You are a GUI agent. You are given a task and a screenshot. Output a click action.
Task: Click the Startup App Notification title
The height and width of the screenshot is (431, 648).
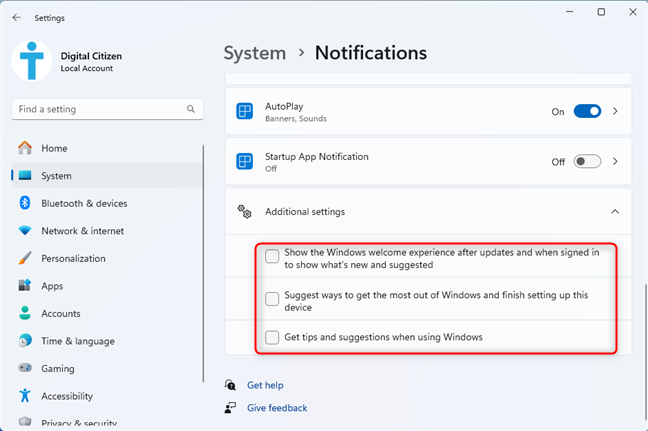pyautogui.click(x=317, y=157)
